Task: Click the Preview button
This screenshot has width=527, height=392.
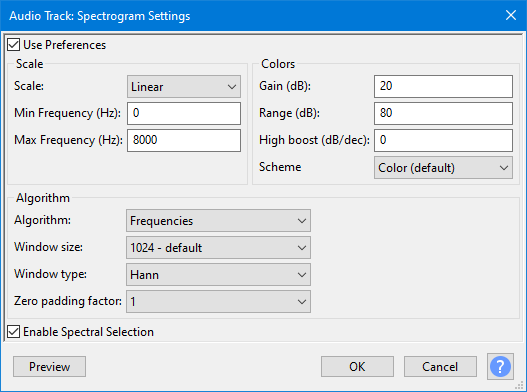Action: pos(49,366)
